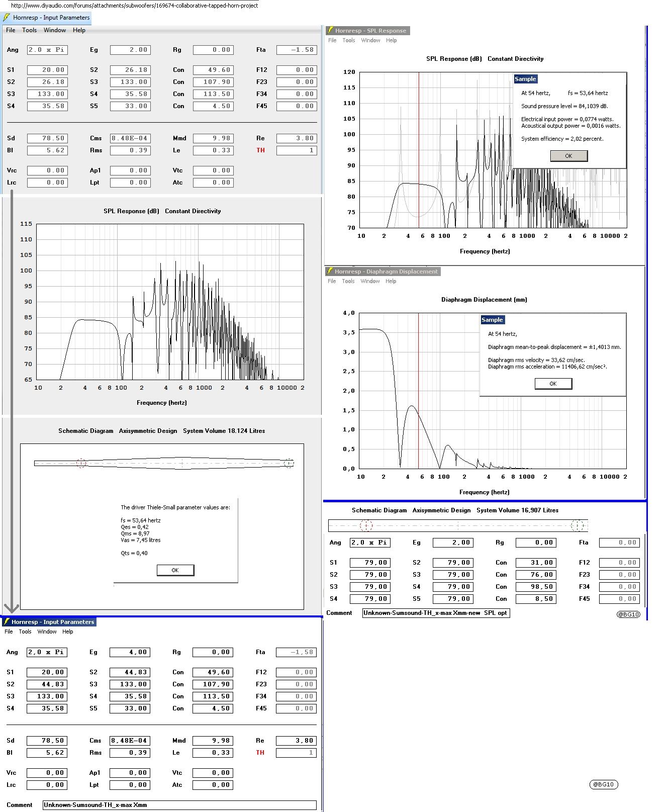Viewport: 670px width, 812px height.
Task: Click the Le field showing 0.33 with dot decimal
Action: pyautogui.click(x=213, y=150)
